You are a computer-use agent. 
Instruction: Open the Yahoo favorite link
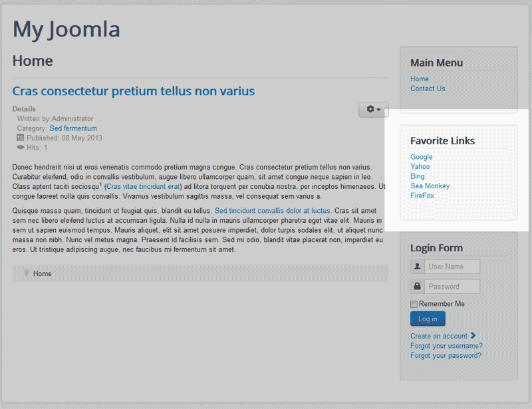click(420, 166)
